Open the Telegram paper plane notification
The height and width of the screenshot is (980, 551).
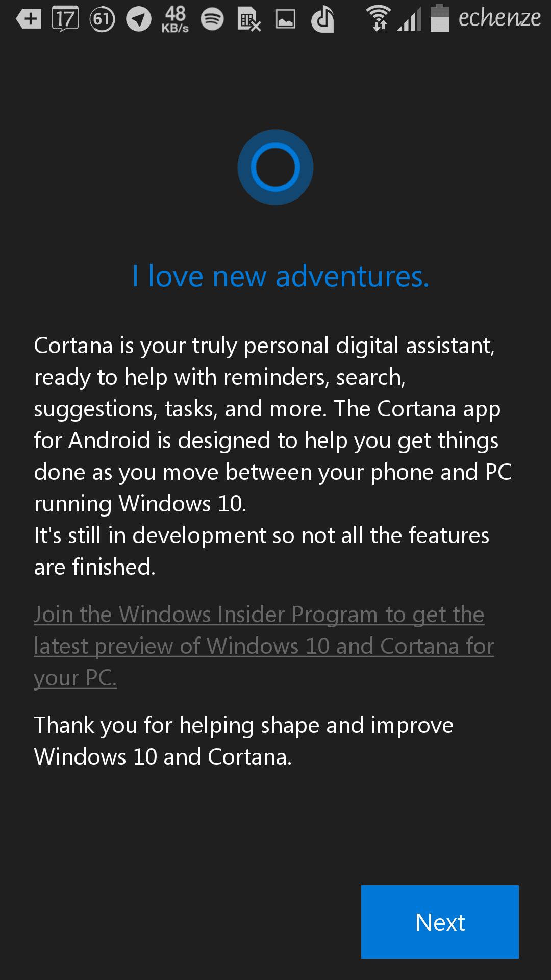coord(139,19)
